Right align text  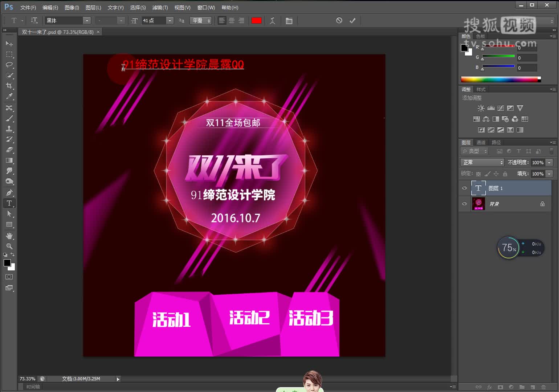click(241, 21)
